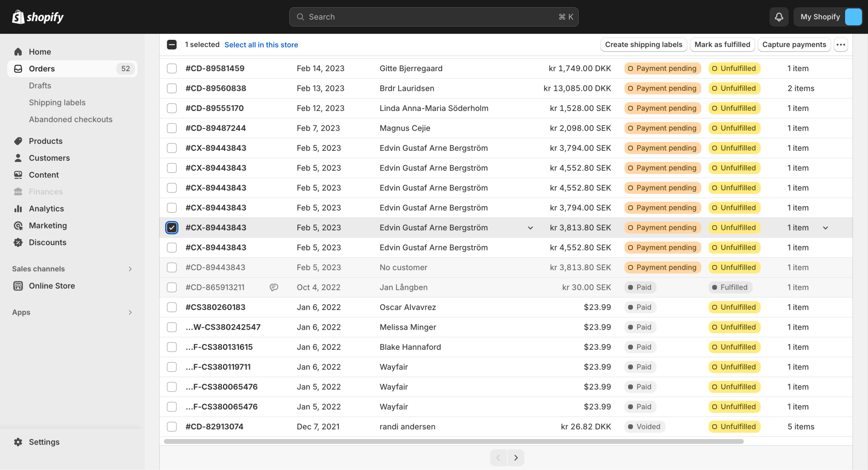Open the note icon on order #CD-865913211
The width and height of the screenshot is (868, 470).
click(274, 287)
